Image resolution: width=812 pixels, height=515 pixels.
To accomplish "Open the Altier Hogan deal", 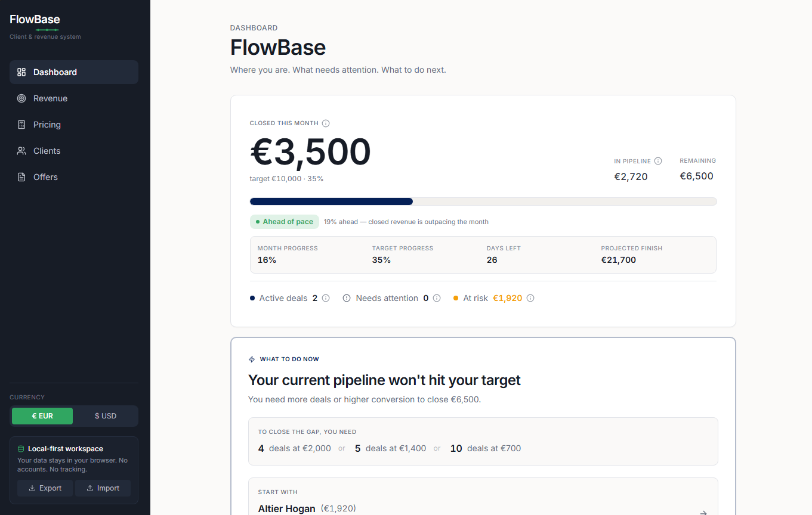I will coord(483,497).
